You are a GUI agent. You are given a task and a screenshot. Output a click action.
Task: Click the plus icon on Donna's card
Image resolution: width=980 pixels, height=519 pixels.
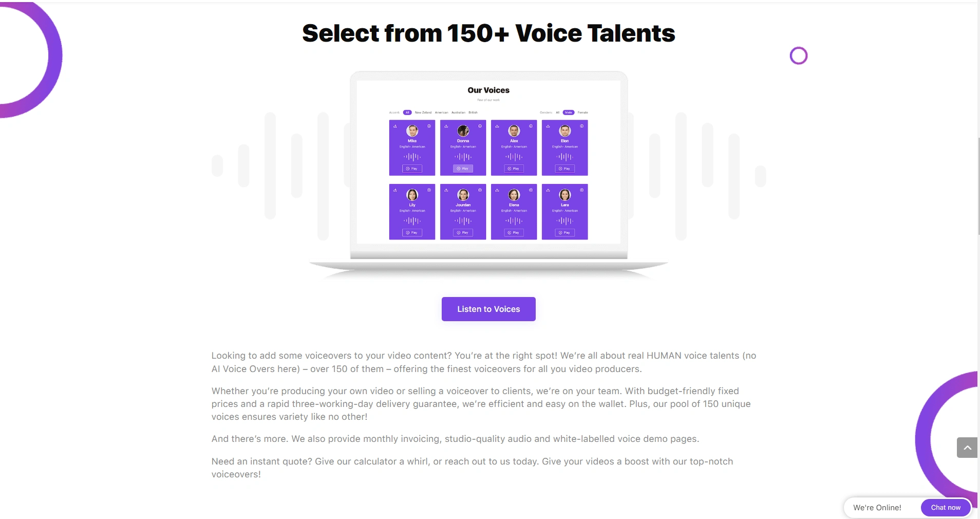480,126
